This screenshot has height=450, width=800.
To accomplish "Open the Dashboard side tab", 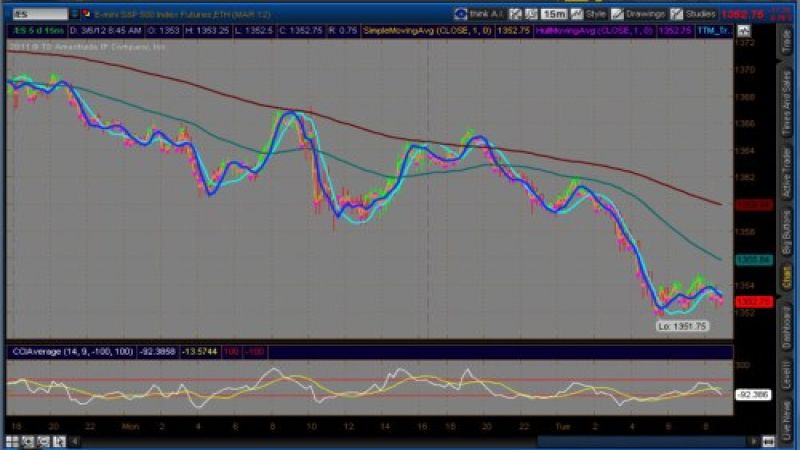I will pyautogui.click(x=787, y=326).
